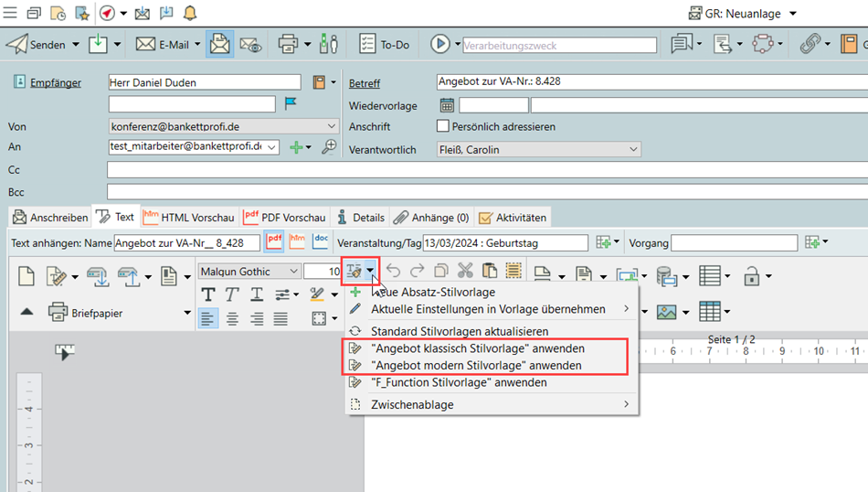This screenshot has width=868, height=492.
Task: Click the To-Do button
Action: [x=385, y=44]
